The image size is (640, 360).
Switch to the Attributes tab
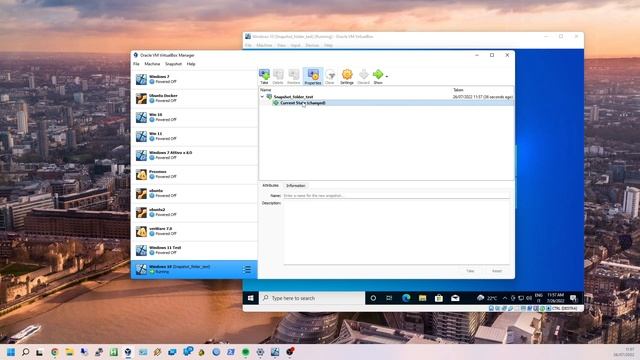click(x=270, y=186)
